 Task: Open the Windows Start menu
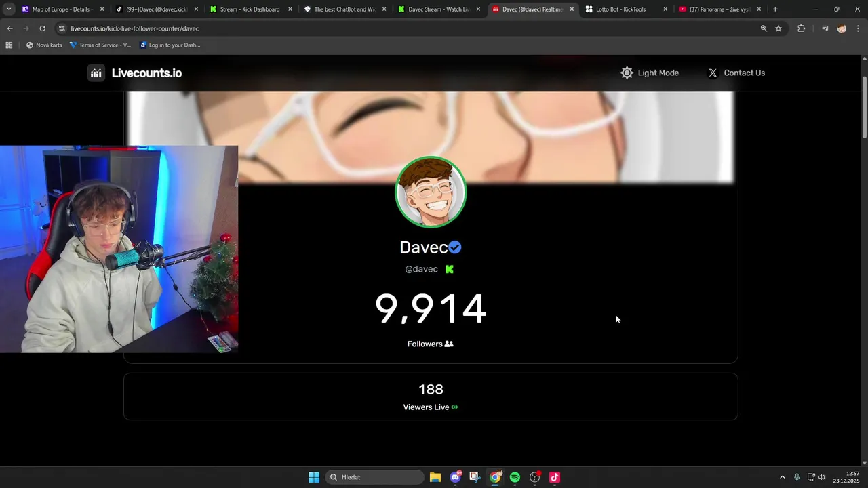[314, 477]
